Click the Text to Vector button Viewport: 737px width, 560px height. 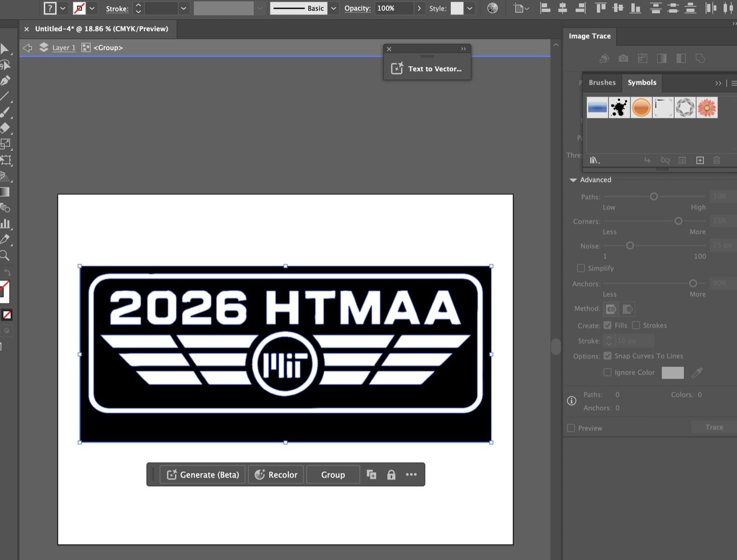pyautogui.click(x=427, y=69)
